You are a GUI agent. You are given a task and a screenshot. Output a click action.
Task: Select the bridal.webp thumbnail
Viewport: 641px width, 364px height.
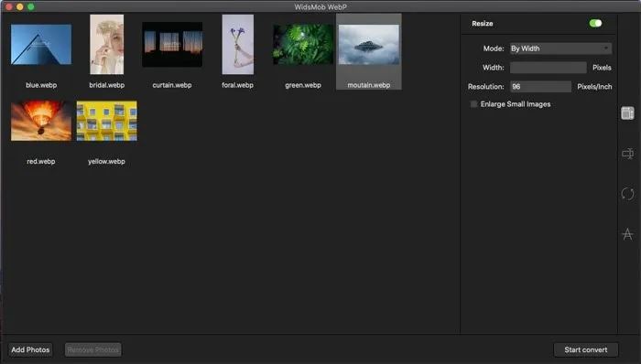coord(107,45)
